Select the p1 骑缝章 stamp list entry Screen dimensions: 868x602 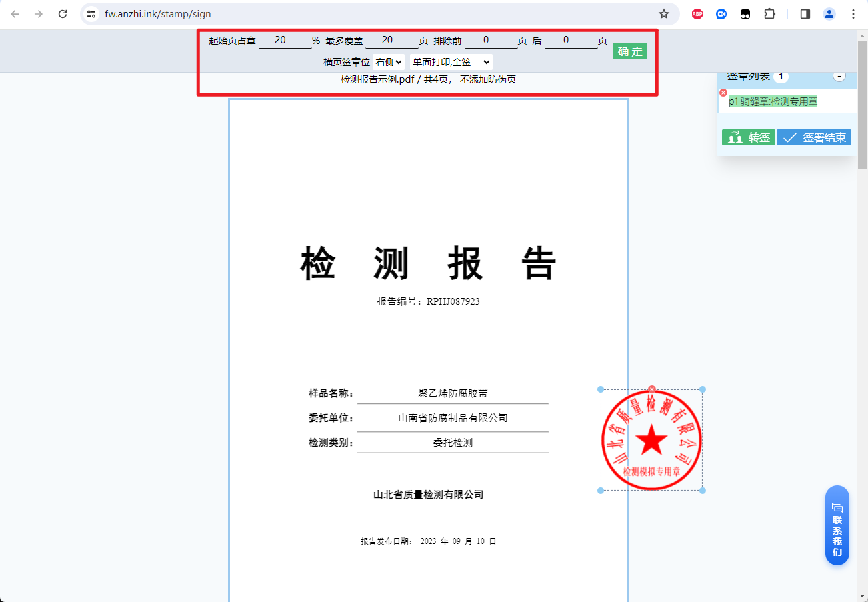pyautogui.click(x=773, y=103)
